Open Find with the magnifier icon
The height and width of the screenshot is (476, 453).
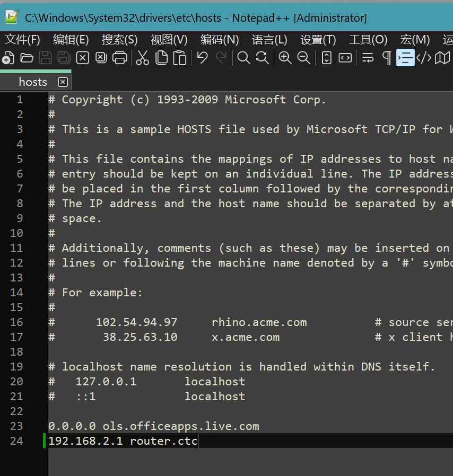[243, 58]
